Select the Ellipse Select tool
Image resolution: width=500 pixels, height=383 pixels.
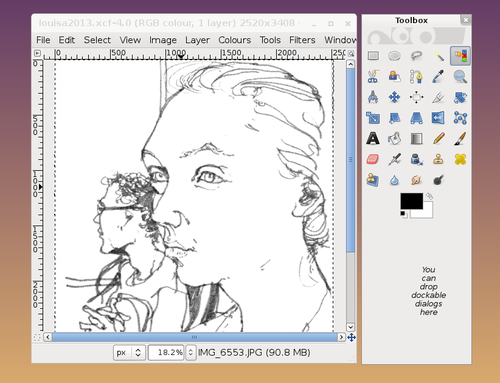pos(394,56)
